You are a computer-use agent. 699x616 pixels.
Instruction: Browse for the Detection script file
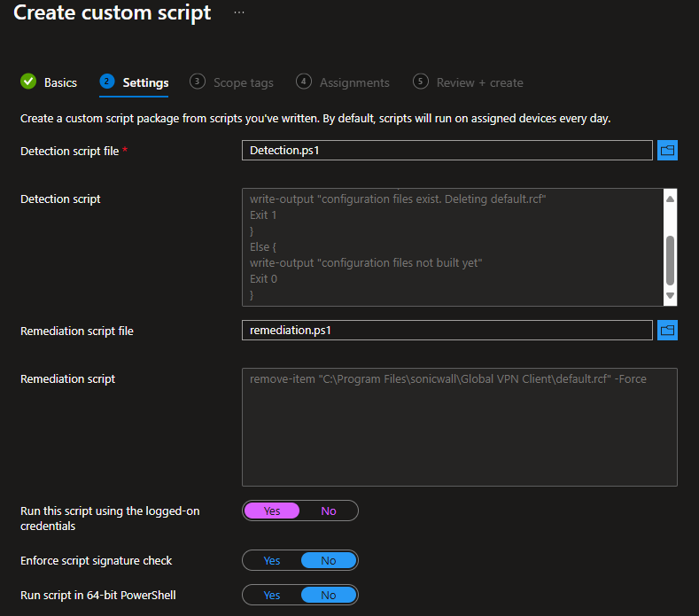(x=668, y=151)
